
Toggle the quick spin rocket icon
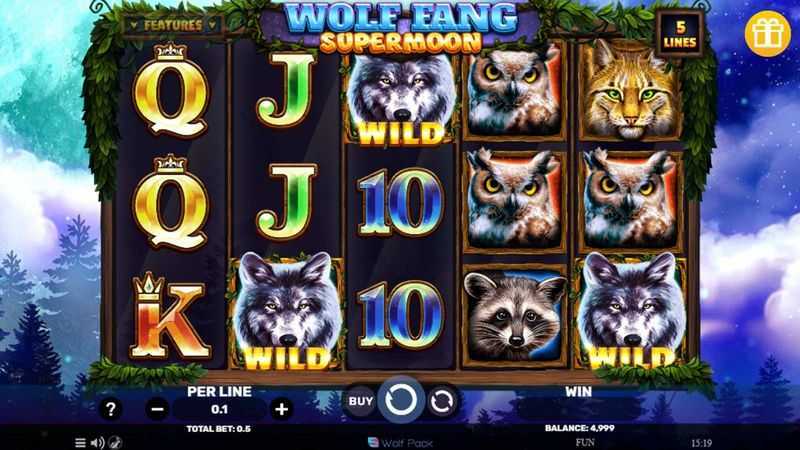pyautogui.click(x=116, y=442)
